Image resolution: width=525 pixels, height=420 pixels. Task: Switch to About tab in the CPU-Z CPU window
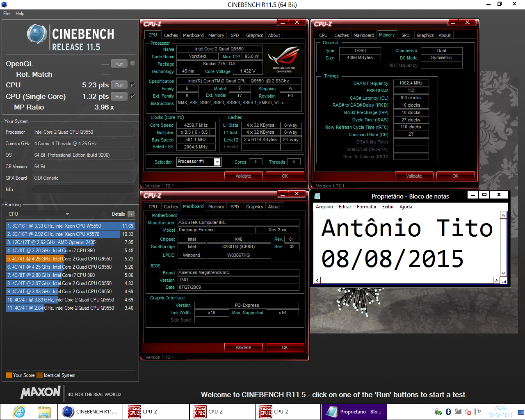point(274,35)
